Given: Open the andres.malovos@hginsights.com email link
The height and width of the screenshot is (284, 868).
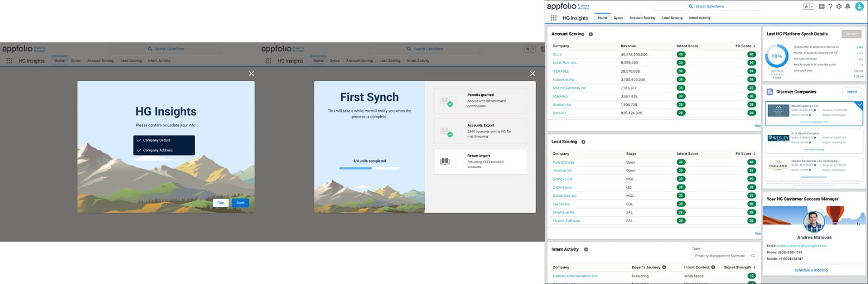Looking at the screenshot, I should pyautogui.click(x=801, y=246).
